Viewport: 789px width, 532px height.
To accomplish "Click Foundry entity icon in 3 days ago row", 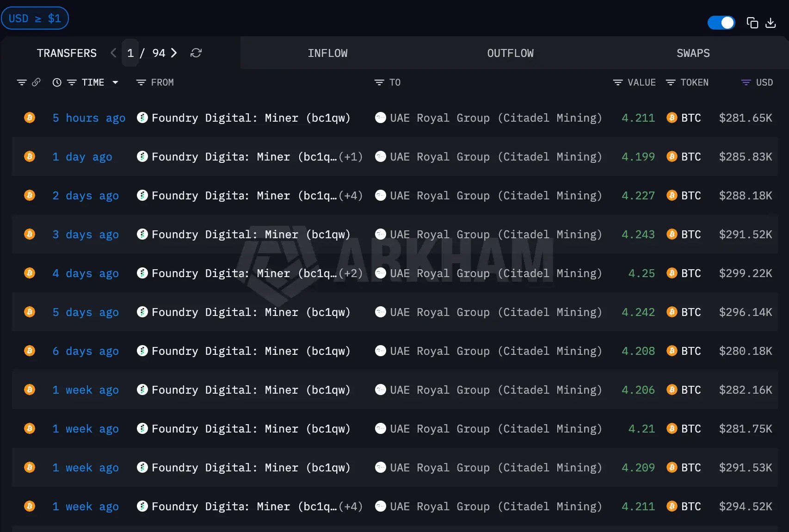I will pyautogui.click(x=142, y=234).
